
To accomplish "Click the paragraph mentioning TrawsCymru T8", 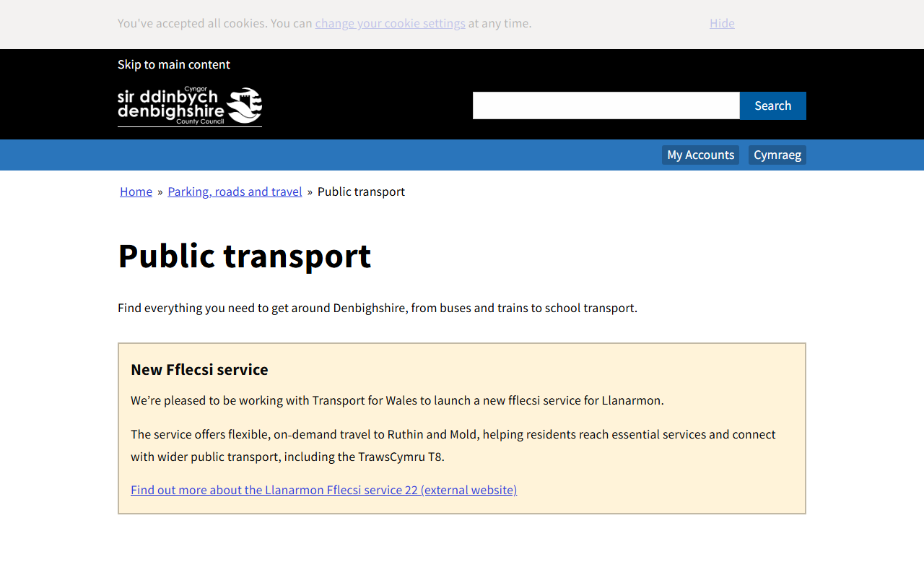I will coord(453,445).
